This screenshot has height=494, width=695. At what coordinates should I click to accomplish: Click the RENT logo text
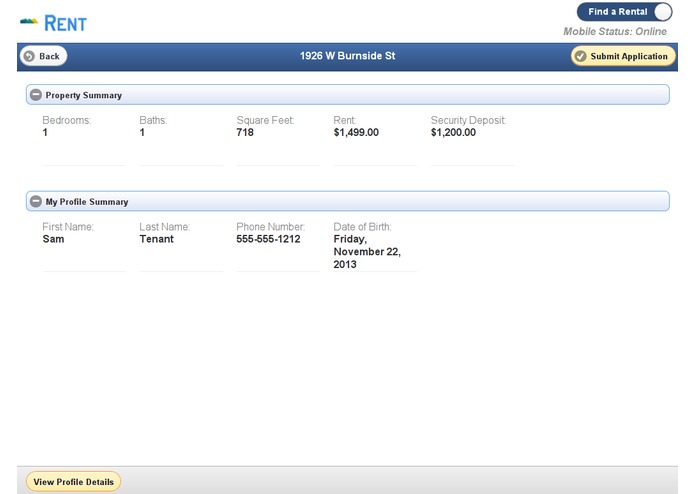tap(66, 23)
